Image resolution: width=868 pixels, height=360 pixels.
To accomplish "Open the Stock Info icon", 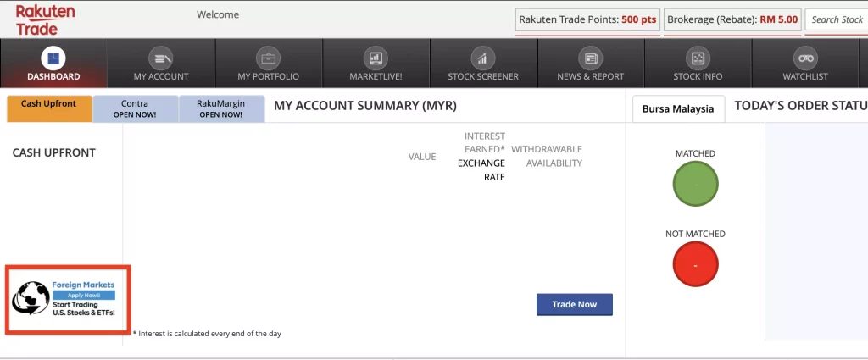I will point(698,58).
